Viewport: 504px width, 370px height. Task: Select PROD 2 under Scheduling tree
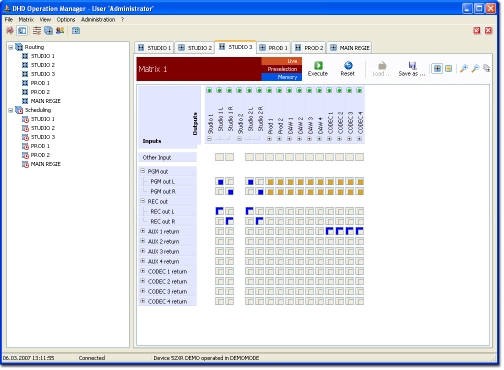click(40, 155)
